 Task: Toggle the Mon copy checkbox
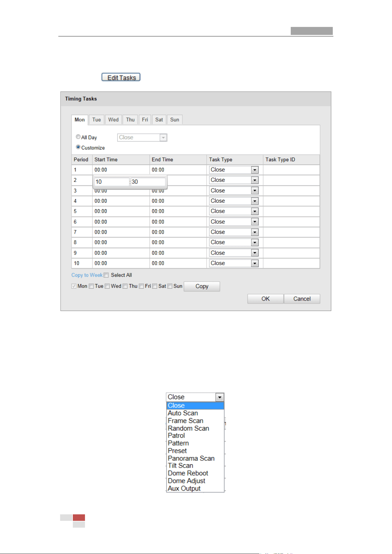tap(74, 286)
